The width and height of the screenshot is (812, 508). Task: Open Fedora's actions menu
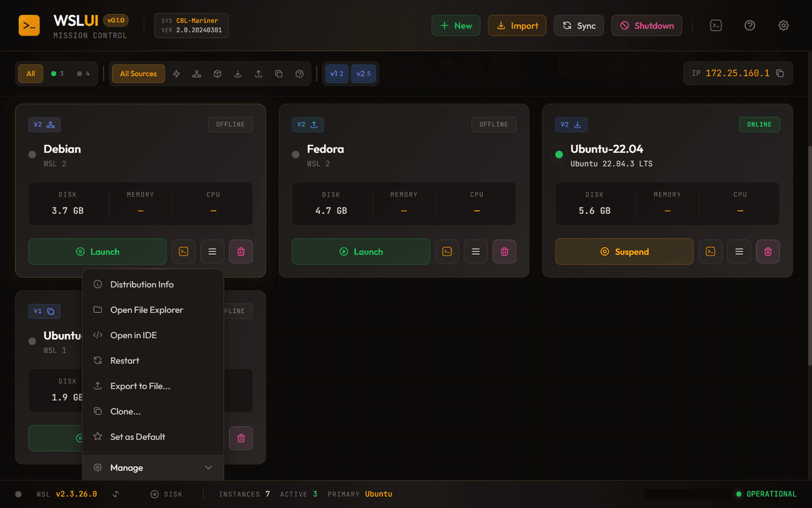(475, 251)
